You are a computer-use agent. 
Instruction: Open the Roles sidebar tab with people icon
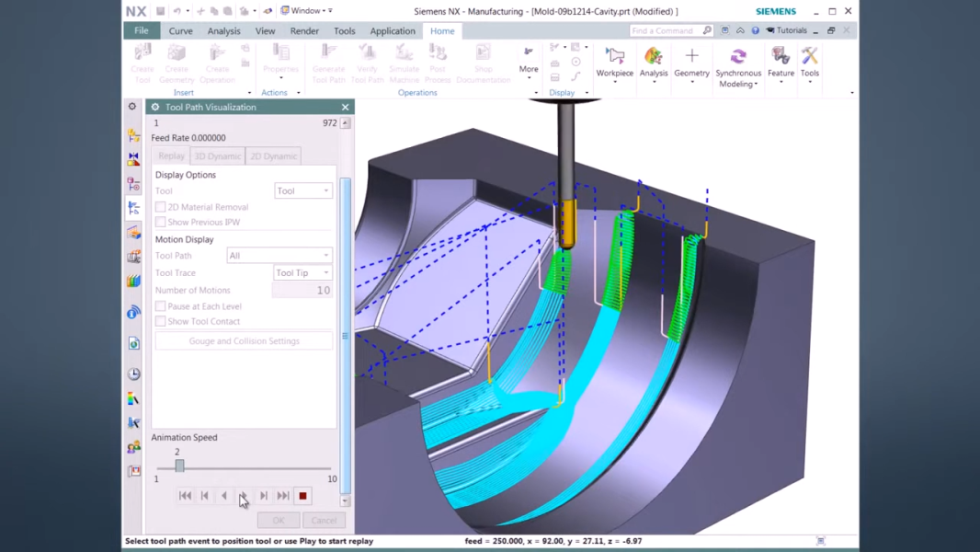[x=133, y=447]
